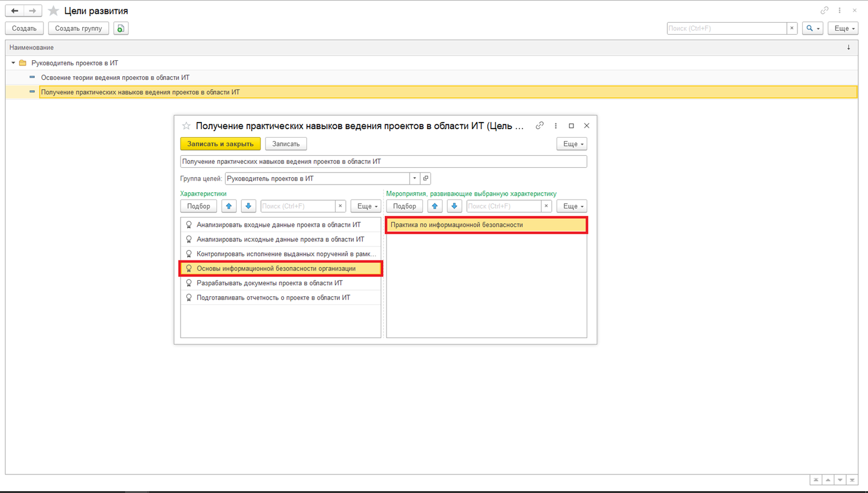
Task: Edit the goal name field
Action: pyautogui.click(x=384, y=161)
